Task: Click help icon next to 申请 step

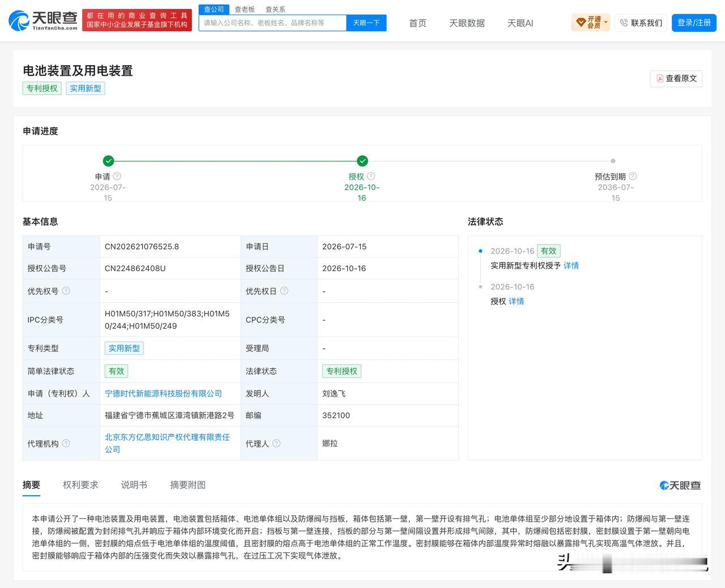Action: pyautogui.click(x=117, y=177)
